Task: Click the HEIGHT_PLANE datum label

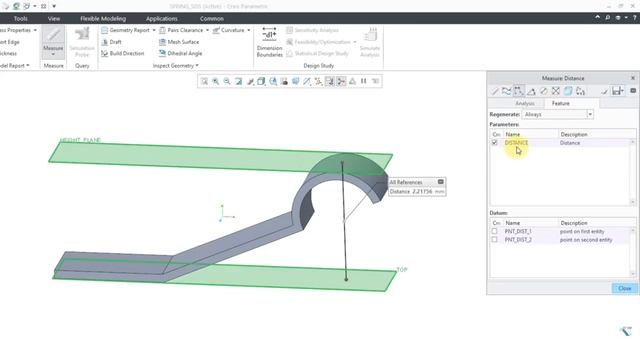Action: tap(80, 140)
